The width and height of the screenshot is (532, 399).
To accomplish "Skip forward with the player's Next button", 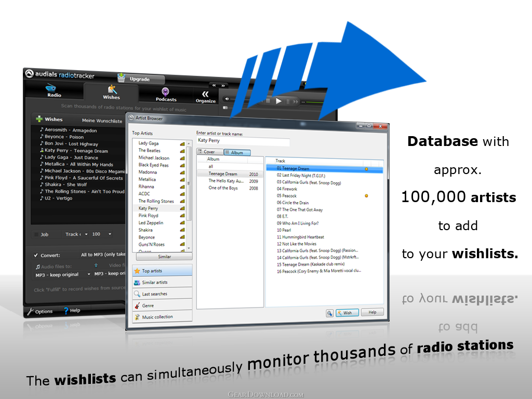I will [x=296, y=101].
